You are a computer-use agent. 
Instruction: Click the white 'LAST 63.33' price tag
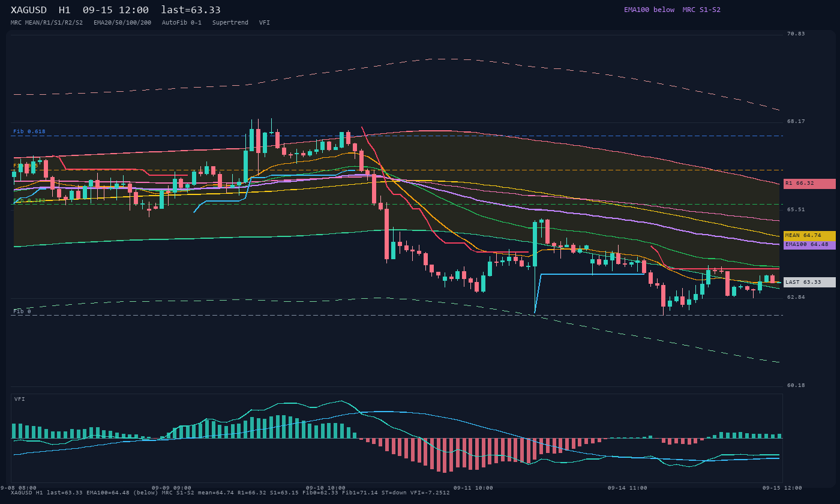(x=809, y=282)
